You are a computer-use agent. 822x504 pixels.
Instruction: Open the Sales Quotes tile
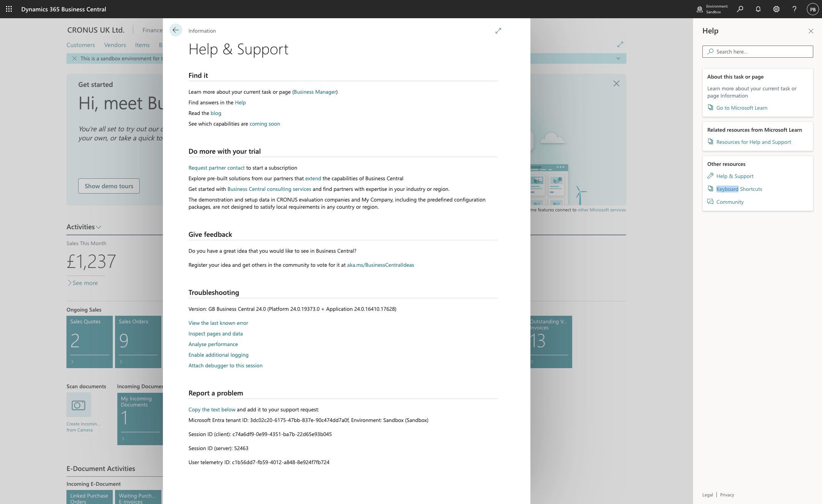pyautogui.click(x=90, y=342)
